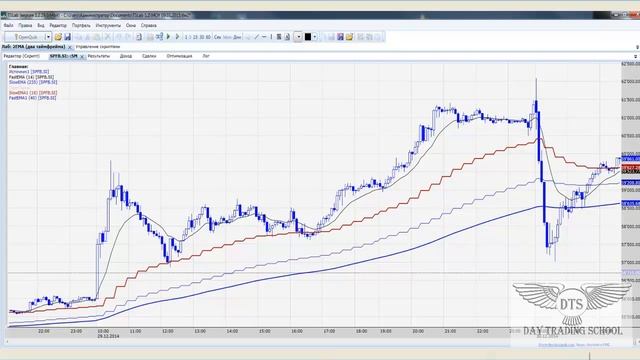640x360 pixels.
Task: Open the Доход tab
Action: click(x=126, y=56)
